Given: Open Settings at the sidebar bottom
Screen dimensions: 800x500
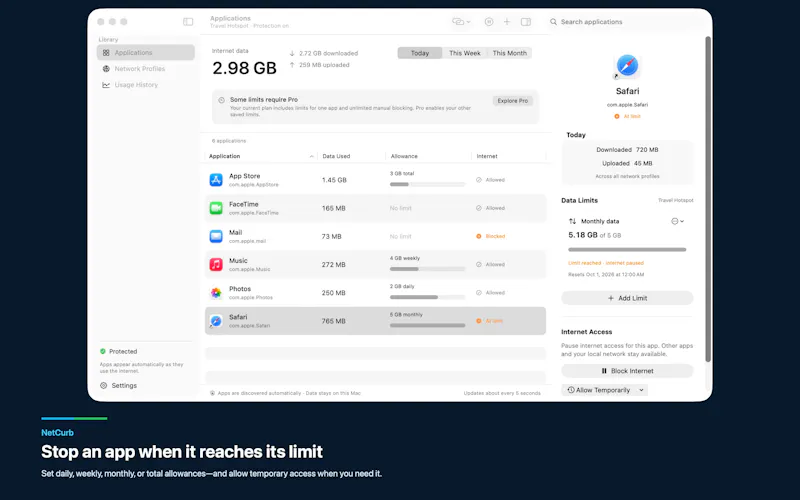Looking at the screenshot, I should 119,386.
